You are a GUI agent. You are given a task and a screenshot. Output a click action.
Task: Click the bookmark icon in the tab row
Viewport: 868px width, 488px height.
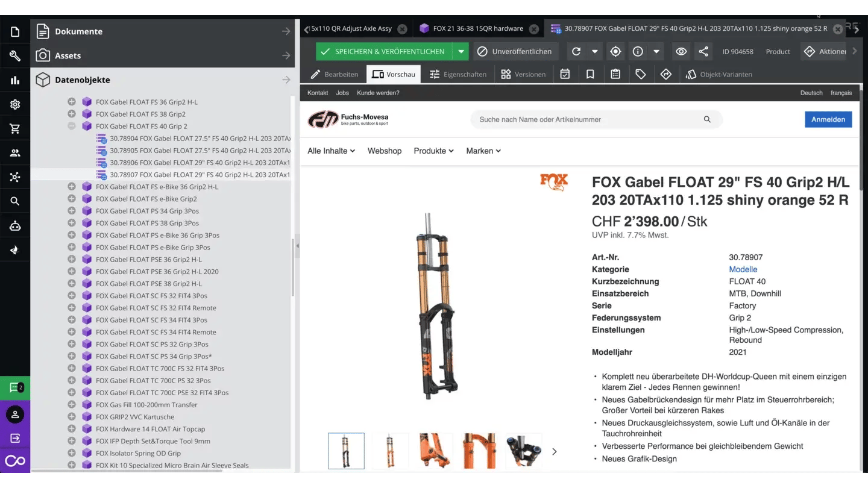pos(590,74)
